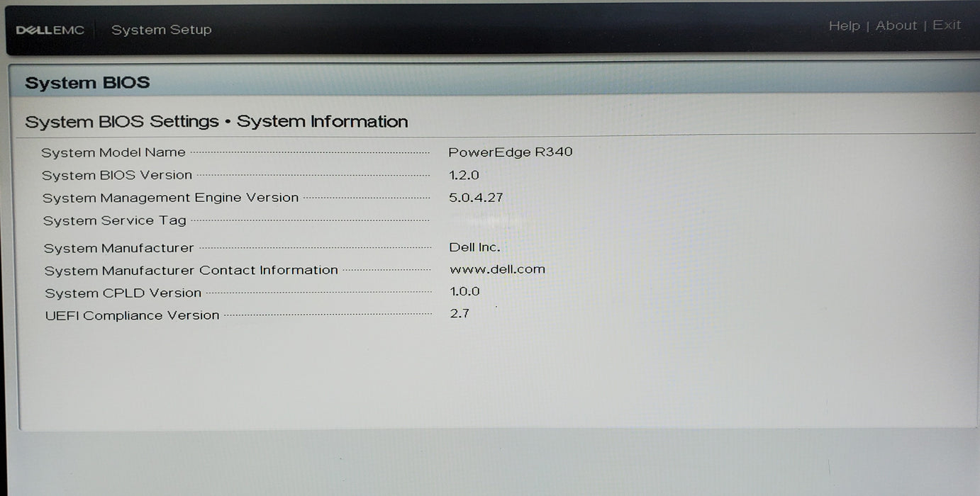Screen dimensions: 980x496
Task: Select the System Manufacturer label
Action: (118, 248)
